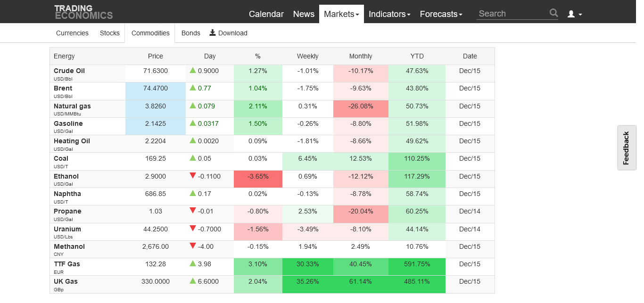The image size is (644, 303).
Task: Click Crude Oil's green up arrow
Action: coord(193,70)
